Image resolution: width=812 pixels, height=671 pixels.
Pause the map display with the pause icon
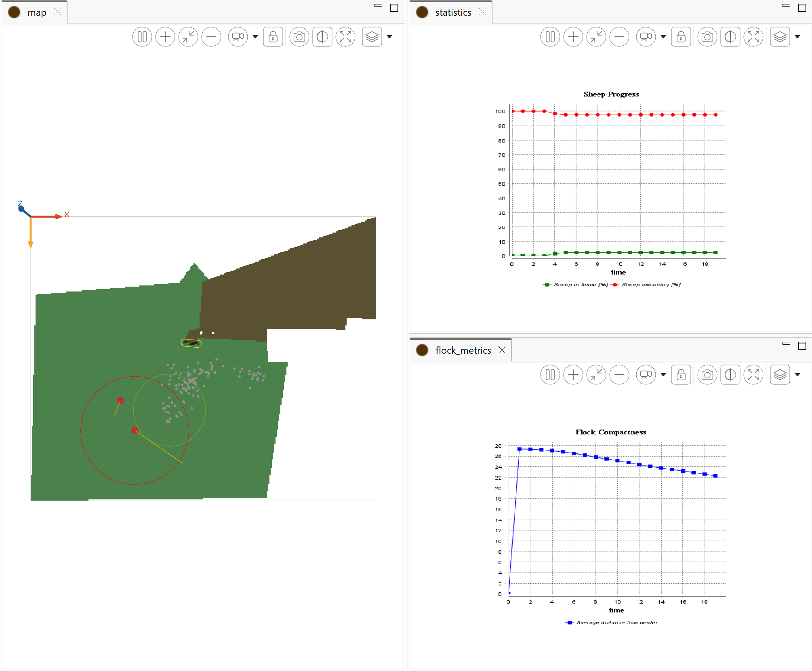(142, 37)
